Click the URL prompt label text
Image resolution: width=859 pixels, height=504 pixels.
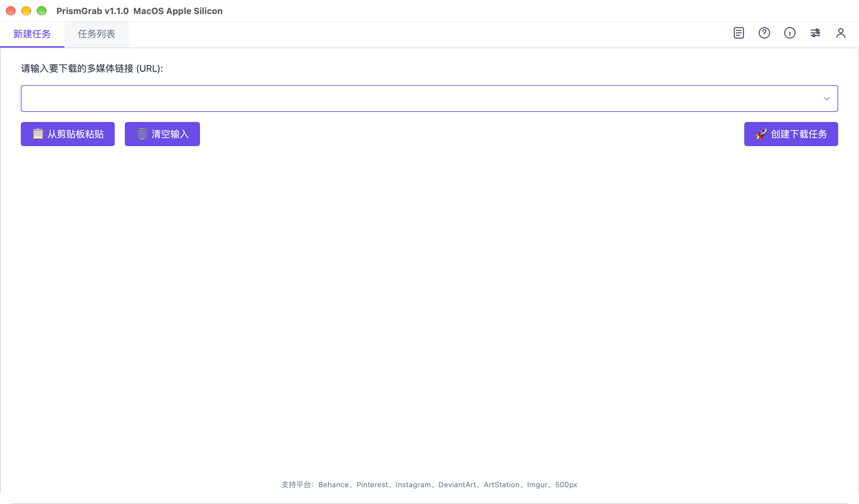(x=92, y=68)
